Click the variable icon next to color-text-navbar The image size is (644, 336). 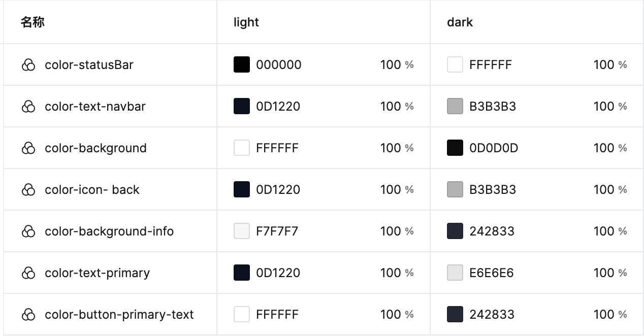tap(29, 107)
